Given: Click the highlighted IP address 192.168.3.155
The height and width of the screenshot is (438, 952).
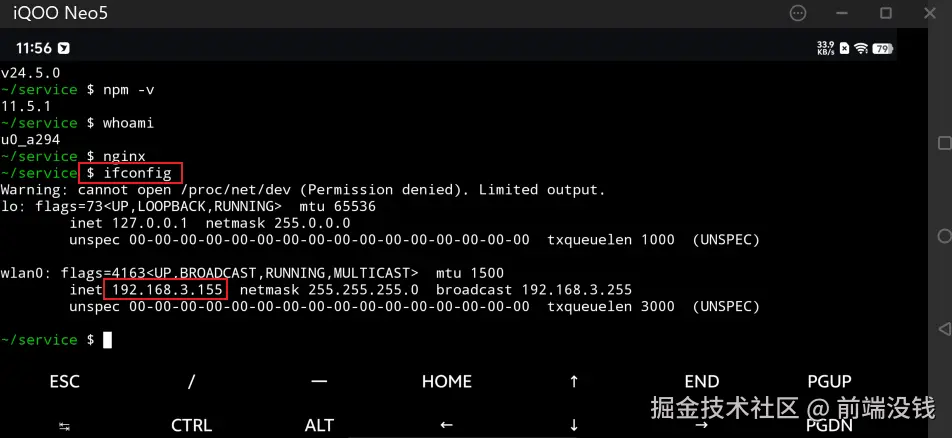Looking at the screenshot, I should (166, 290).
